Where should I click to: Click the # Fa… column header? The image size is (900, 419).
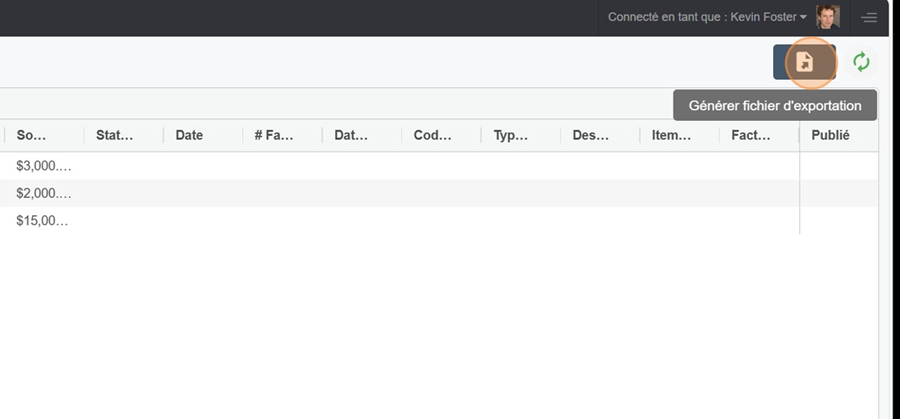(x=274, y=135)
